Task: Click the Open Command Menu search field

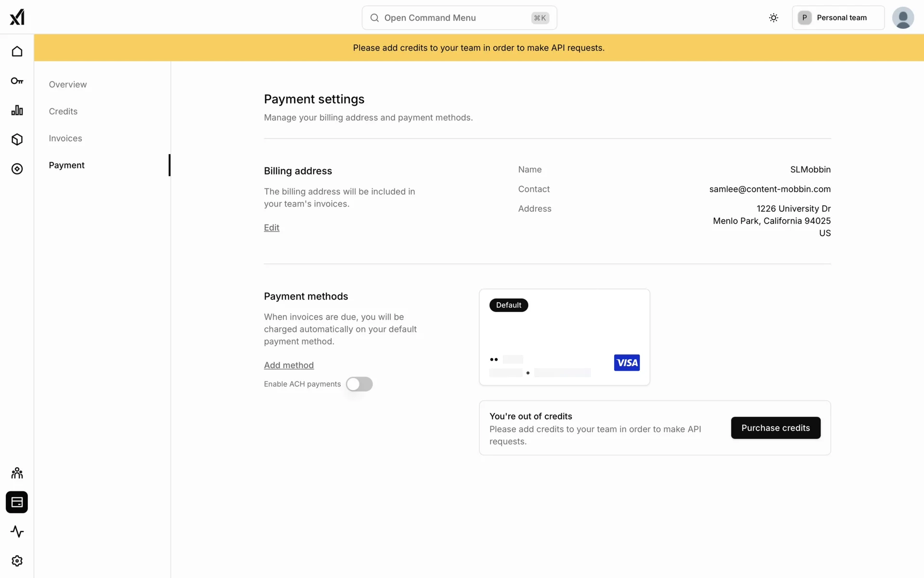Action: [459, 18]
